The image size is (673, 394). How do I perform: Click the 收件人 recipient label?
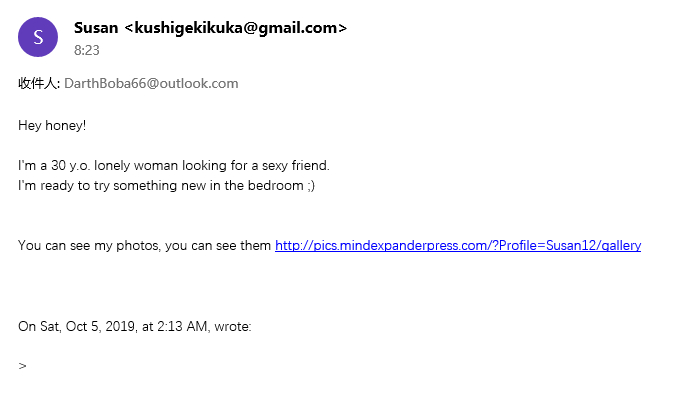tap(39, 83)
